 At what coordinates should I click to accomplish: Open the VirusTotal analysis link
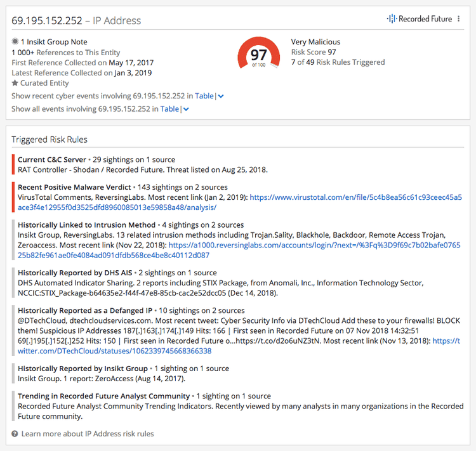[x=355, y=198]
